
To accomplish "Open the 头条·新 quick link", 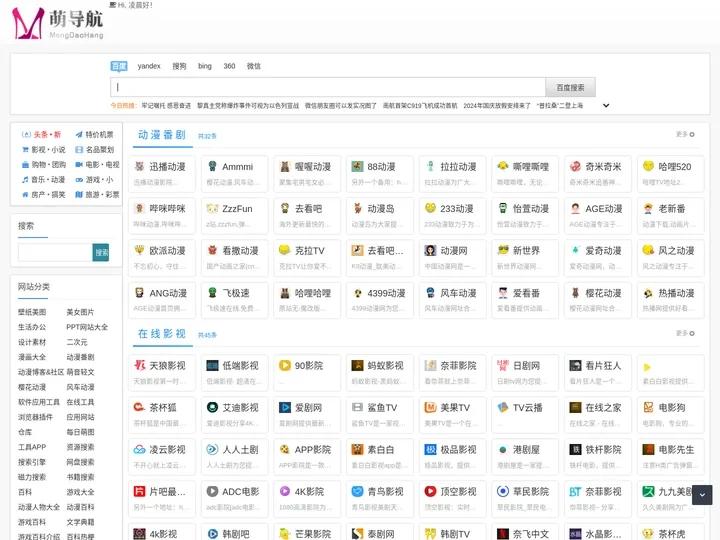I will [41, 135].
